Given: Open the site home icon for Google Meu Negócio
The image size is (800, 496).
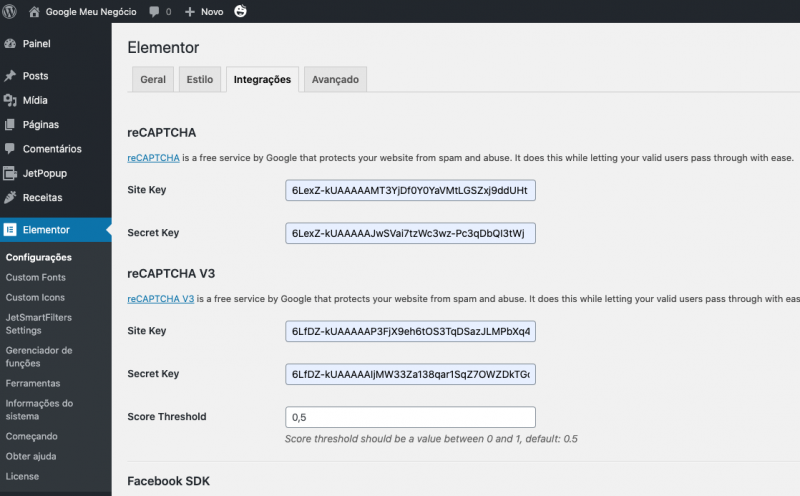Looking at the screenshot, I should [x=34, y=11].
